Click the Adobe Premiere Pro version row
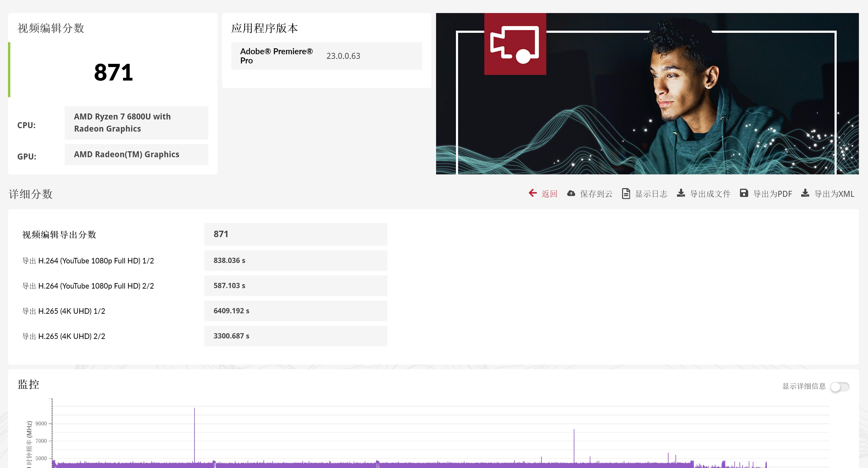 pyautogui.click(x=326, y=56)
